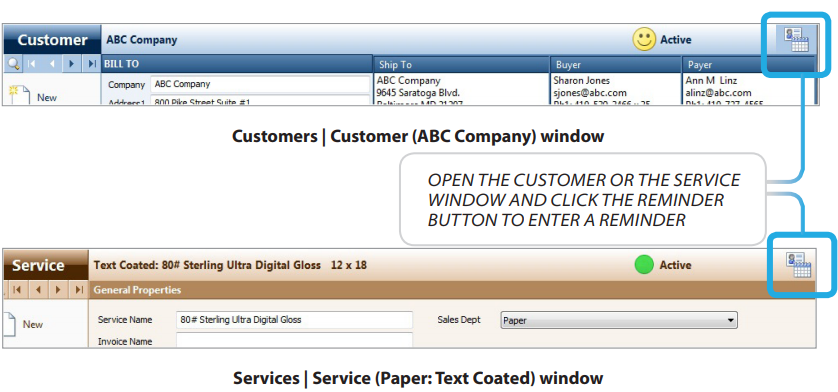Click the Reminder button in Customer window

(x=796, y=40)
